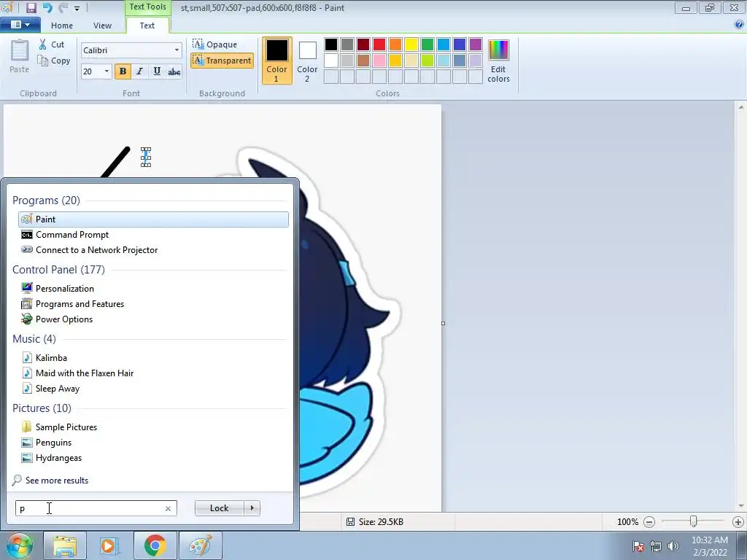Click the Cut scissors button
The width and height of the screenshot is (747, 560).
click(51, 44)
